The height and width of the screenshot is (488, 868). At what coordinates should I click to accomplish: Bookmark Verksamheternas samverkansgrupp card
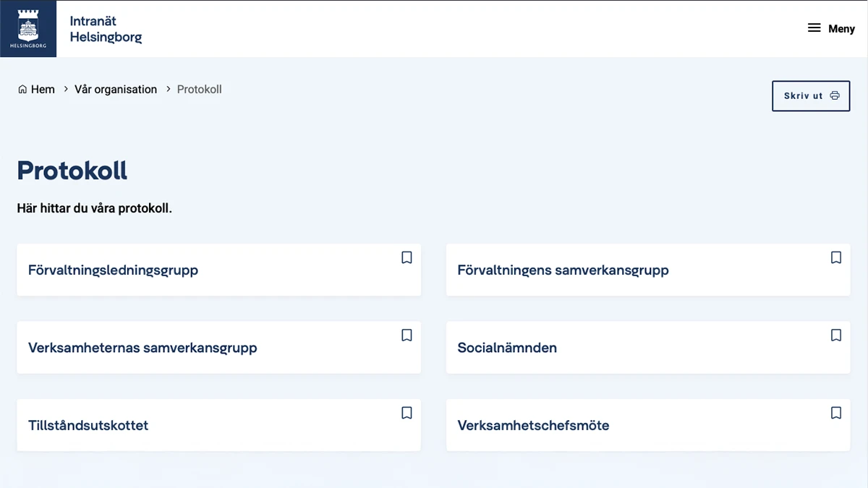407,335
